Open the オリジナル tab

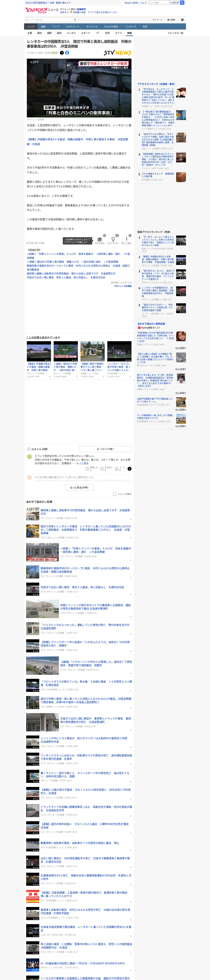pos(92,27)
